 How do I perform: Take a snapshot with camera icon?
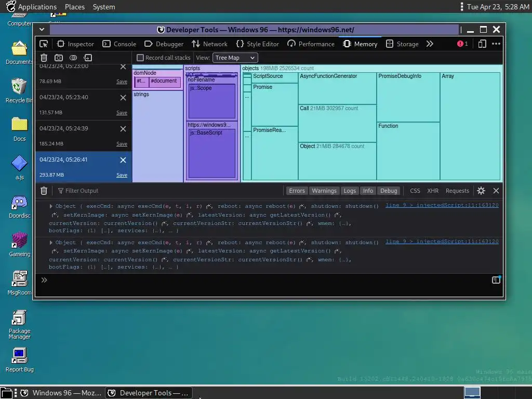pos(58,58)
